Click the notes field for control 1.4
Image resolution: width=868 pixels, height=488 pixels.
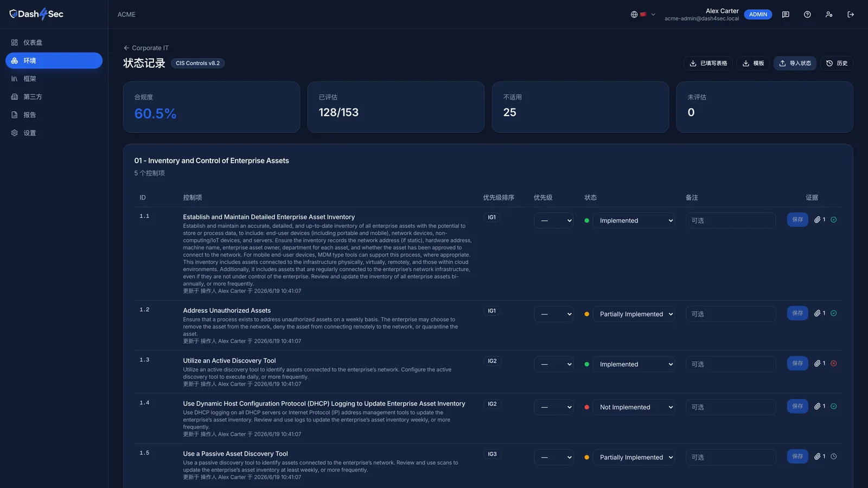point(730,407)
